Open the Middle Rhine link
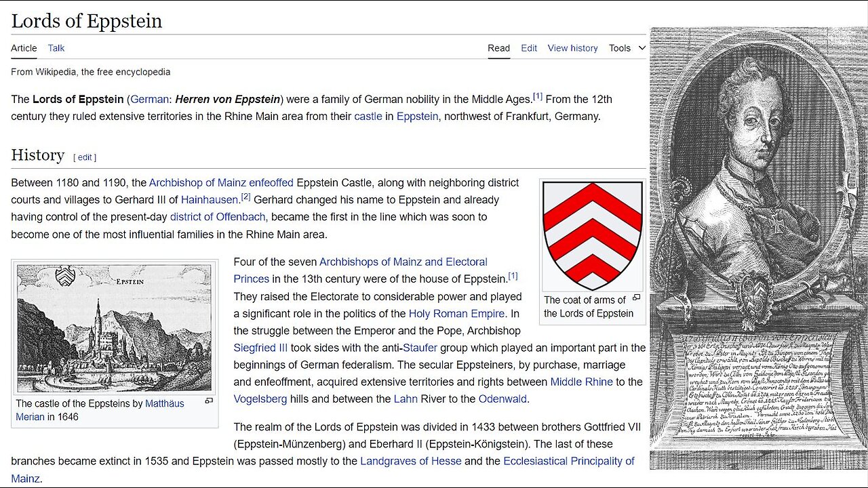868x488 pixels. click(x=582, y=382)
